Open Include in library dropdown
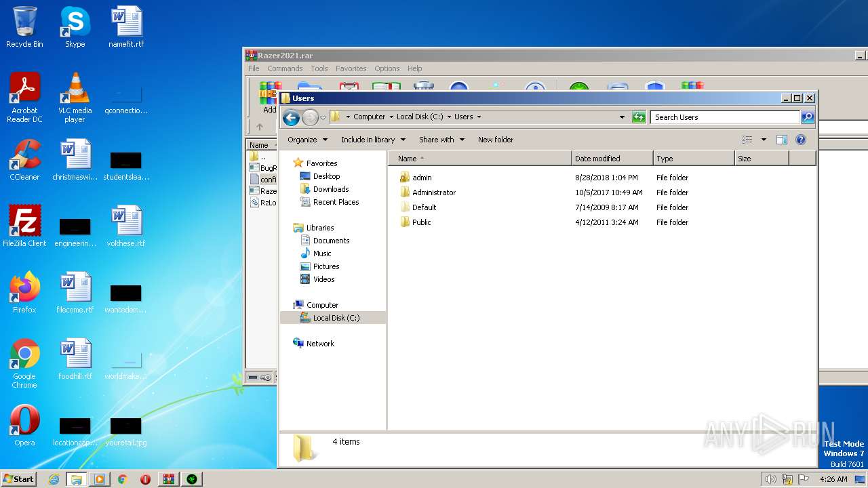 pyautogui.click(x=373, y=140)
